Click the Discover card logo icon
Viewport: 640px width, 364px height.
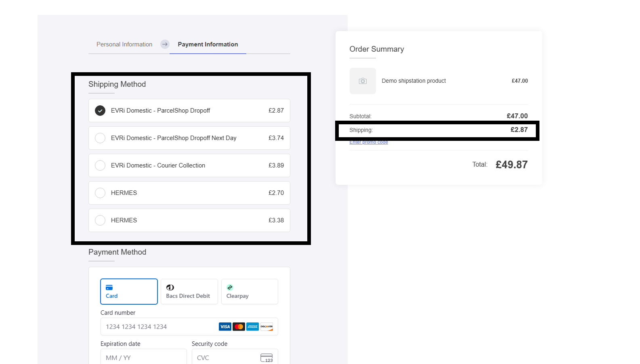266,326
